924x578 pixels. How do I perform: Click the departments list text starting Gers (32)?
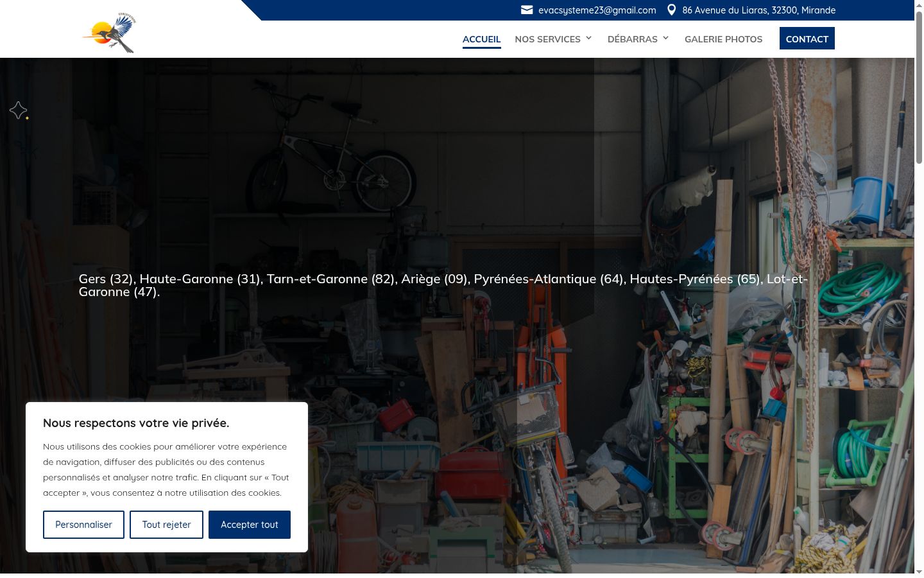point(443,285)
